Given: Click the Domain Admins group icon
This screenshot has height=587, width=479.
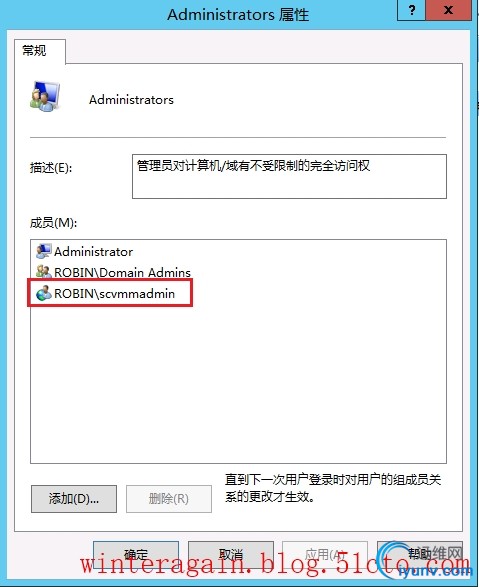Looking at the screenshot, I should (x=43, y=272).
